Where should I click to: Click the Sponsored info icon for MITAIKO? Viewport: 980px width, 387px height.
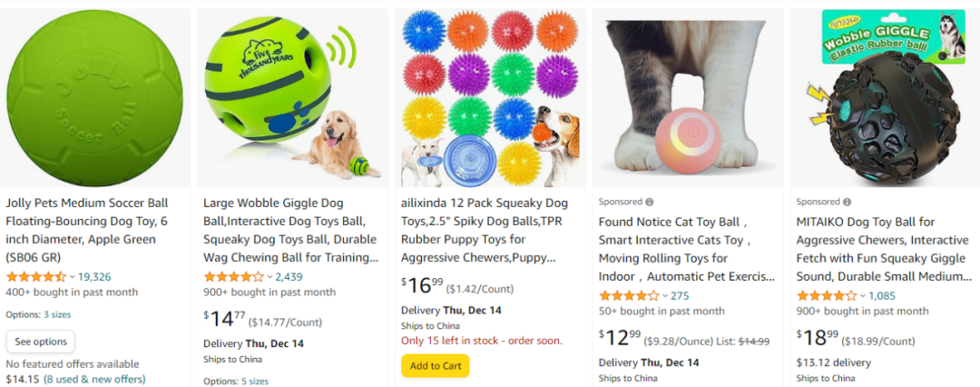pos(848,202)
